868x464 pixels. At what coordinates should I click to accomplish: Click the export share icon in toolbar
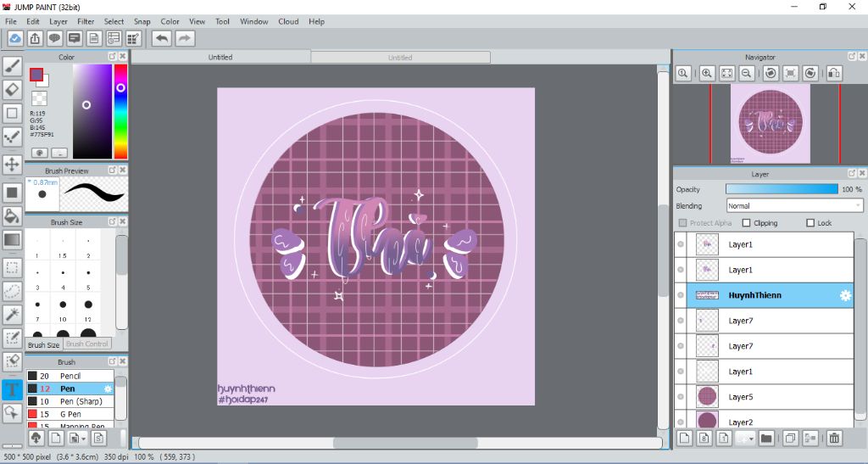(x=35, y=38)
